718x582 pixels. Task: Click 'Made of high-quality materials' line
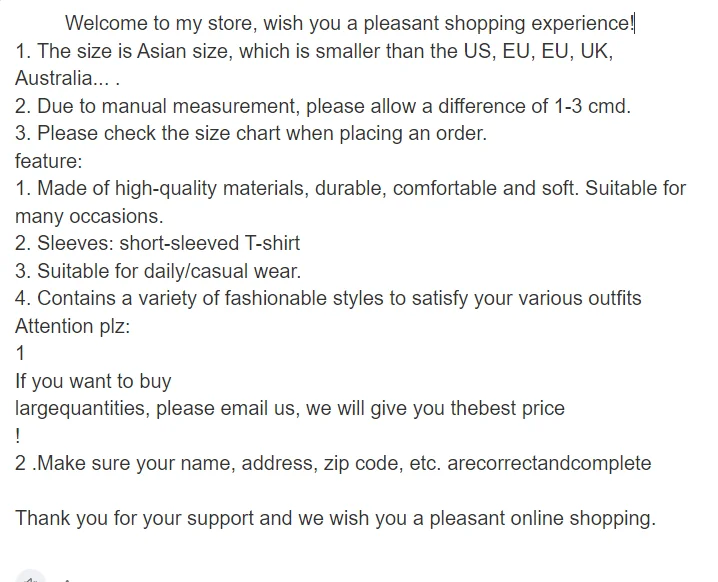tap(350, 189)
